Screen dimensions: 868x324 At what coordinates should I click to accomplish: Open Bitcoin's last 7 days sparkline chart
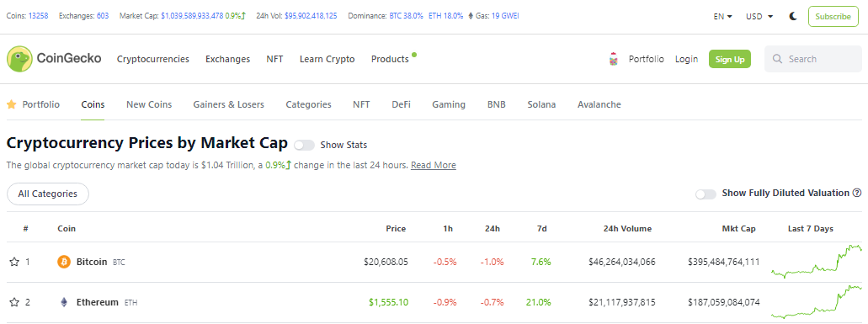point(817,261)
